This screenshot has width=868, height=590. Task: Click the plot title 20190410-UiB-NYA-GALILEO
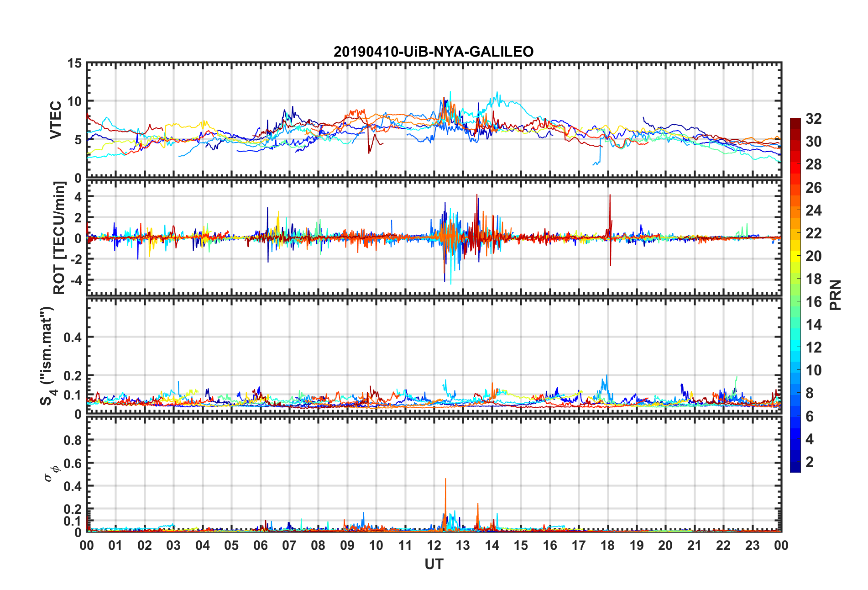[x=434, y=52]
